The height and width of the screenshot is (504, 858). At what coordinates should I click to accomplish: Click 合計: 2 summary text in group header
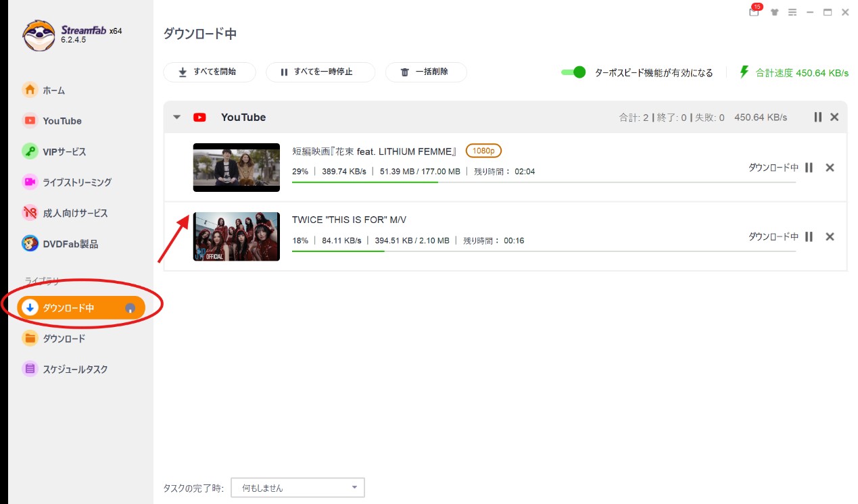click(x=634, y=118)
